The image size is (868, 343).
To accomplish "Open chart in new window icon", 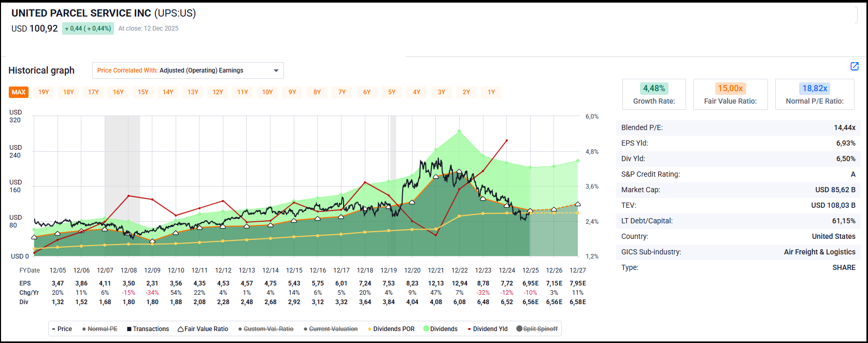I will point(855,66).
